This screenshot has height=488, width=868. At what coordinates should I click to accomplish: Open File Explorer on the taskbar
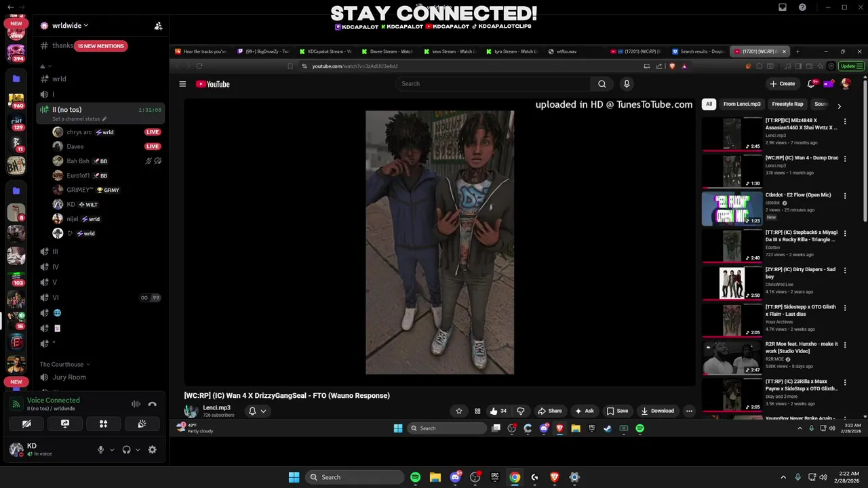tap(435, 477)
